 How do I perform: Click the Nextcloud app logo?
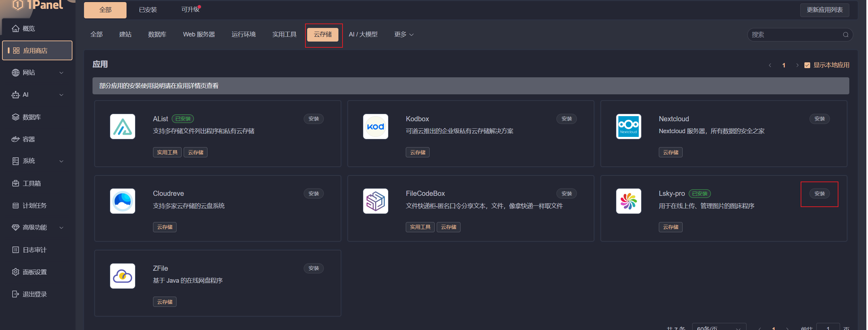[629, 127]
